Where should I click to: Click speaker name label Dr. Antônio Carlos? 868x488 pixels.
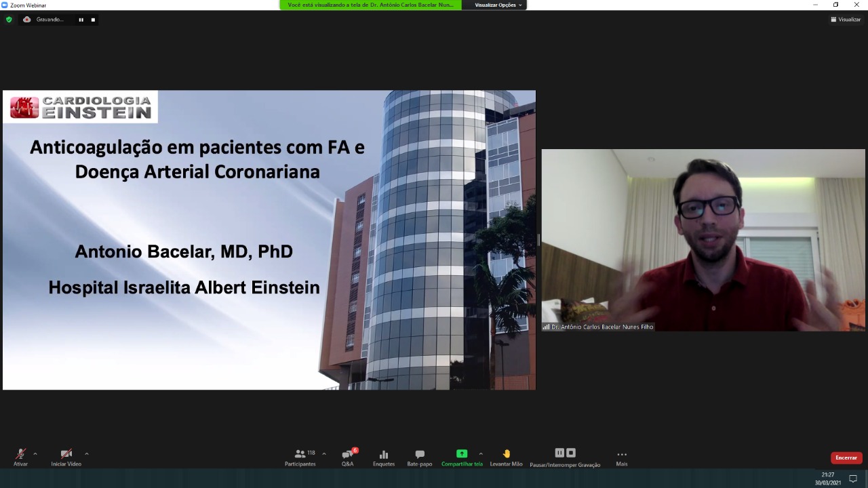(598, 327)
